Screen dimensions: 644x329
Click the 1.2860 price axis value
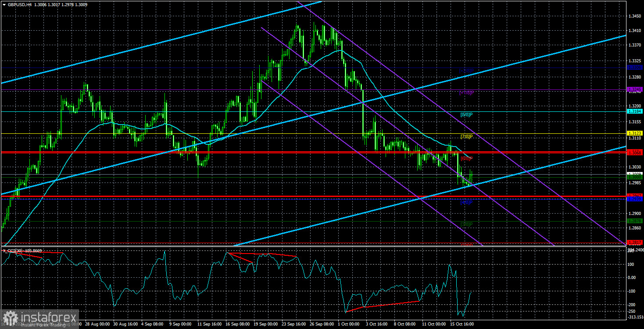pos(635,228)
